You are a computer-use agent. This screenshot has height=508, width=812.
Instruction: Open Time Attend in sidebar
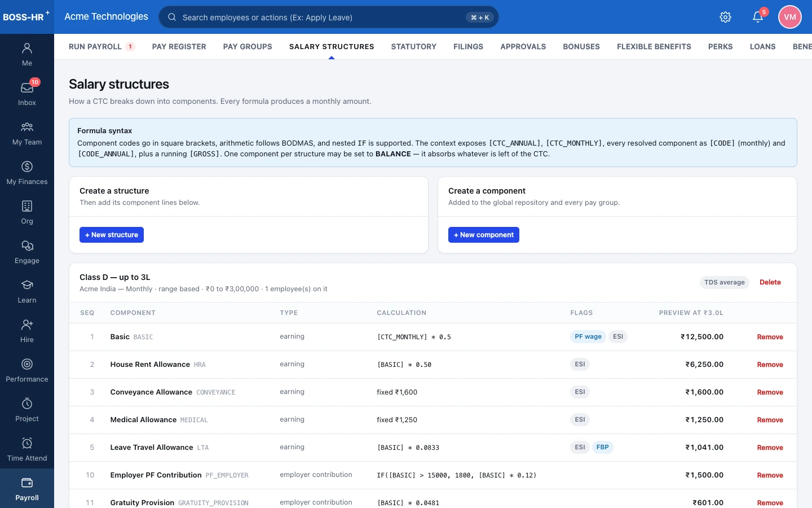[x=27, y=449]
